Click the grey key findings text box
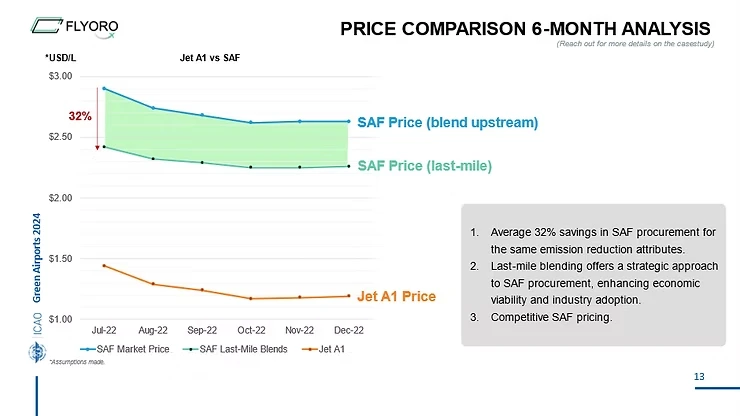The height and width of the screenshot is (416, 740). 593,275
